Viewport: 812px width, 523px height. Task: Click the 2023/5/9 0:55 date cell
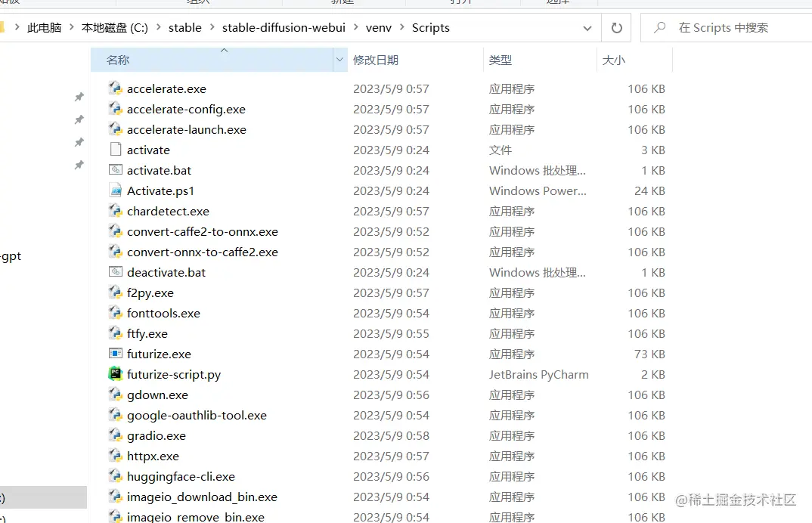pos(391,334)
